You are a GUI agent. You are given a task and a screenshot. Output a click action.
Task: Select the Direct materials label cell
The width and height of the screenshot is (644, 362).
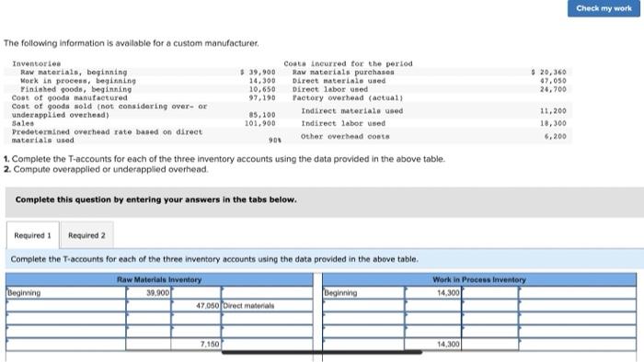(x=268, y=305)
